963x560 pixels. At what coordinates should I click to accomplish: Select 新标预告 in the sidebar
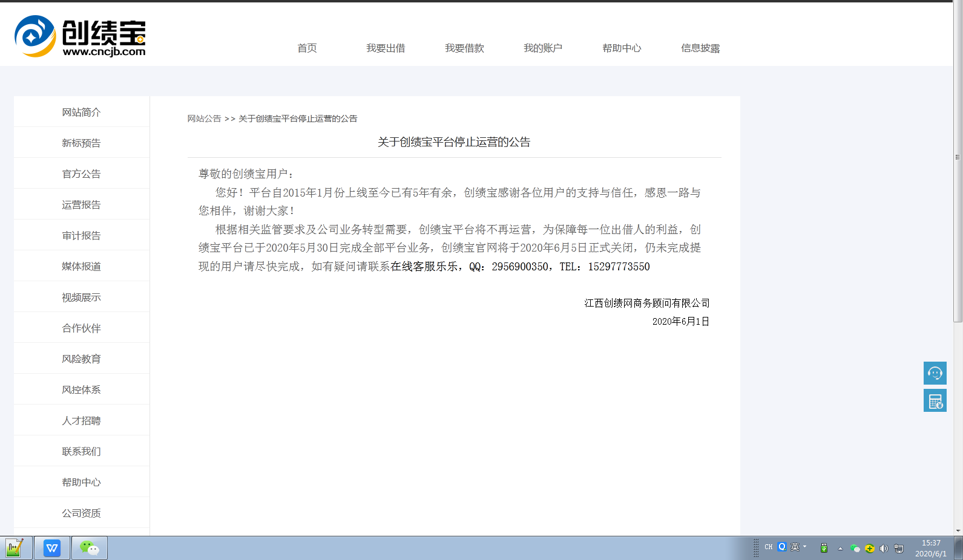pyautogui.click(x=82, y=143)
